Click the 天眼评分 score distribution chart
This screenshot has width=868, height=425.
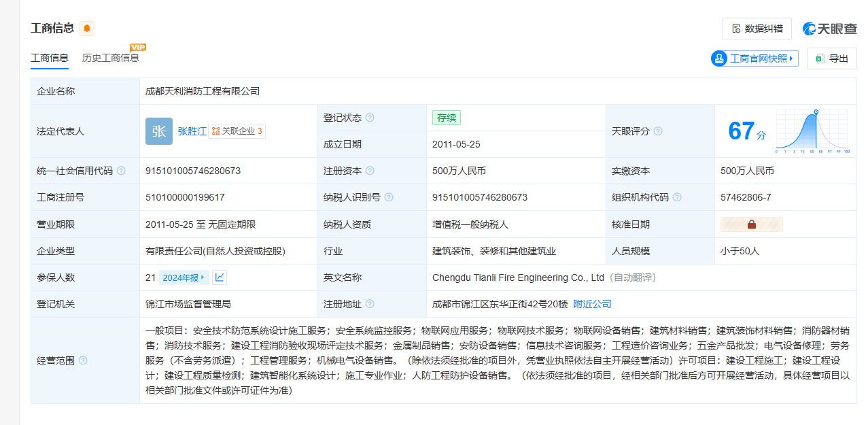812,131
